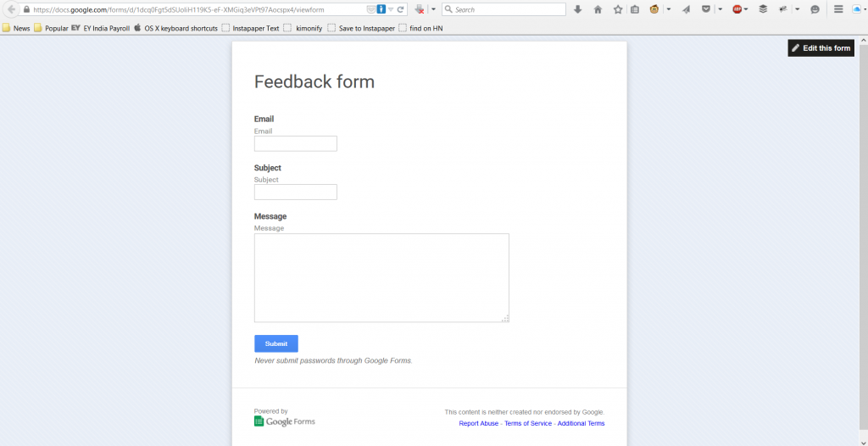Click the Feedback form heading text
This screenshot has width=868, height=446.
click(x=314, y=82)
